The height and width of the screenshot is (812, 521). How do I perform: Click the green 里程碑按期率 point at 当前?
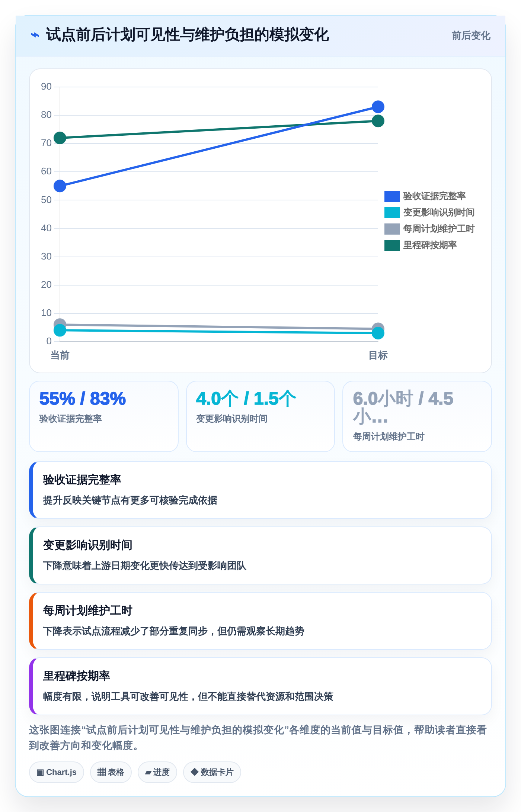tap(60, 138)
